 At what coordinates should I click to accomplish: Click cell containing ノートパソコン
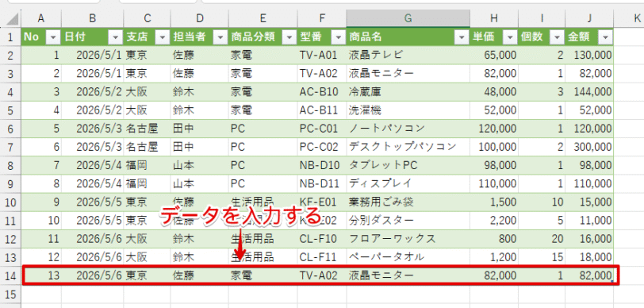coord(408,129)
